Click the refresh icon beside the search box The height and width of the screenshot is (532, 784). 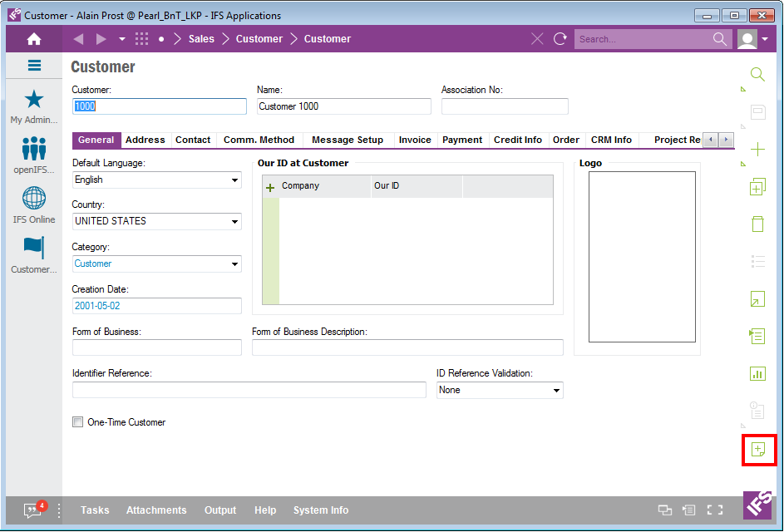[x=560, y=39]
